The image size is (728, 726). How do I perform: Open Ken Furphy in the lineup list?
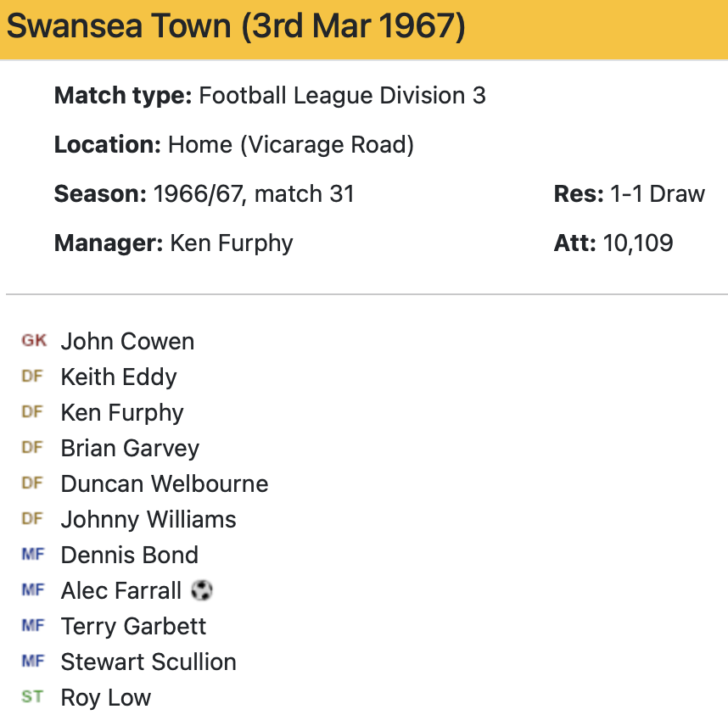click(x=122, y=412)
